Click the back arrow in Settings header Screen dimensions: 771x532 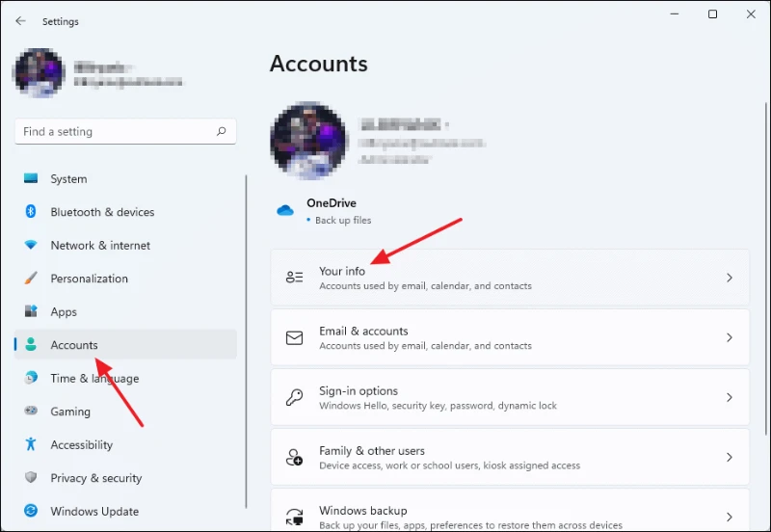pos(20,20)
